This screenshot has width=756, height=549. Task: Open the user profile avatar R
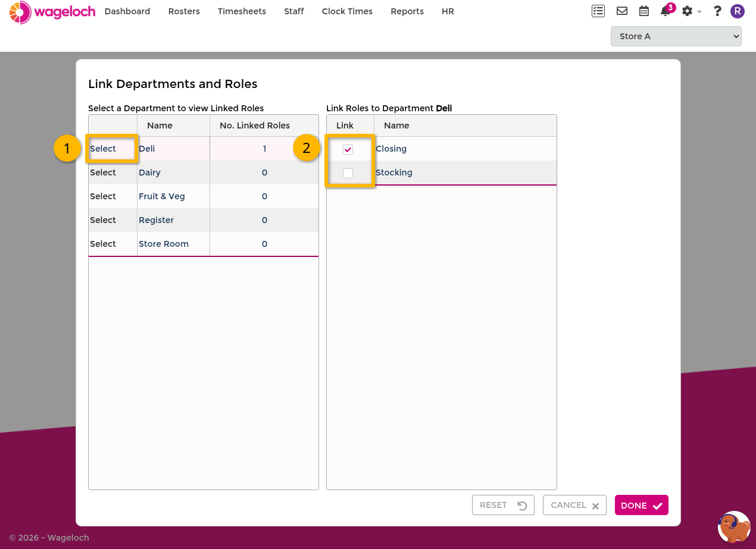pos(738,11)
